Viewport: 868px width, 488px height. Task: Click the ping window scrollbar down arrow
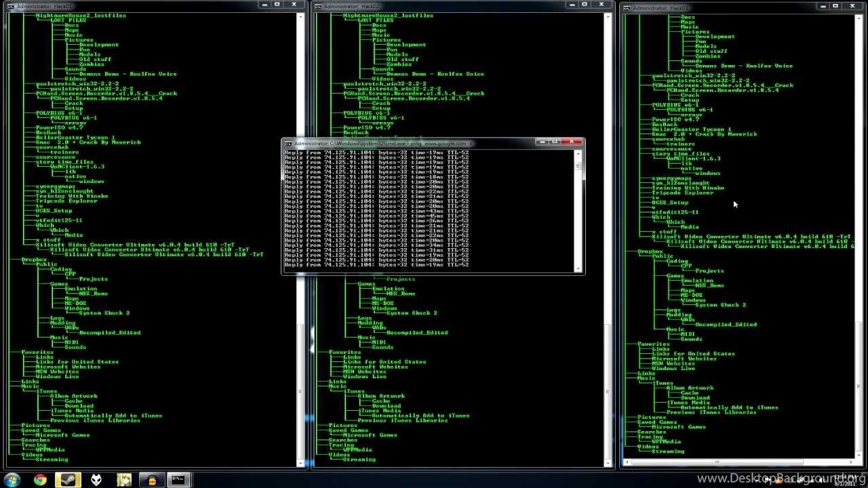(578, 269)
